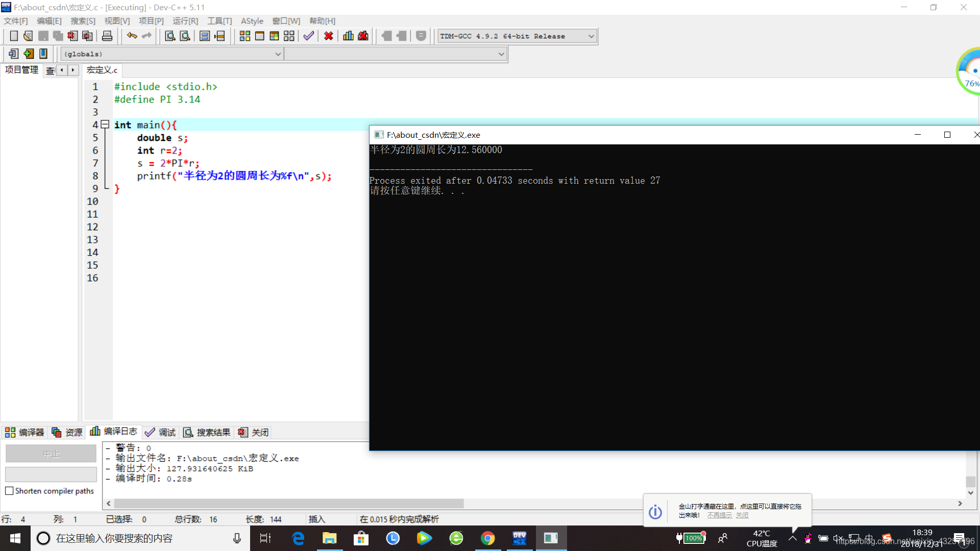This screenshot has width=980, height=551.
Task: Click the Dev-C++ taskbar icon
Action: click(x=519, y=538)
